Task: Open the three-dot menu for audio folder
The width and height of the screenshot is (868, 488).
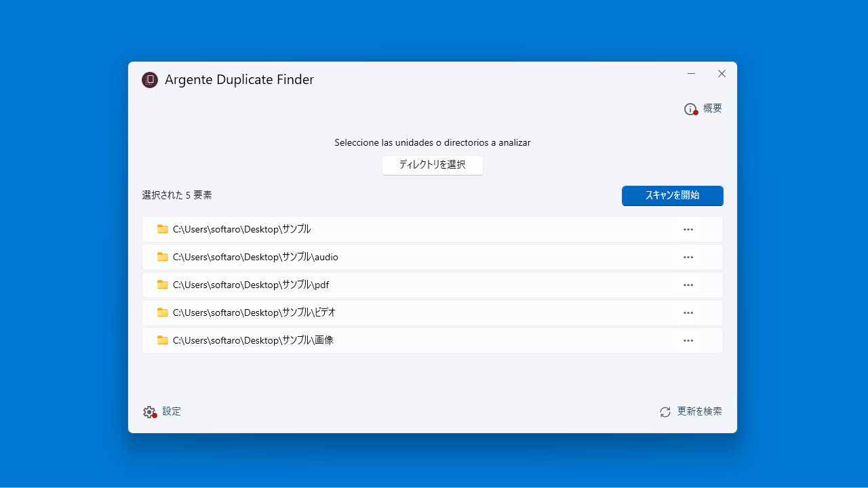Action: tap(688, 257)
